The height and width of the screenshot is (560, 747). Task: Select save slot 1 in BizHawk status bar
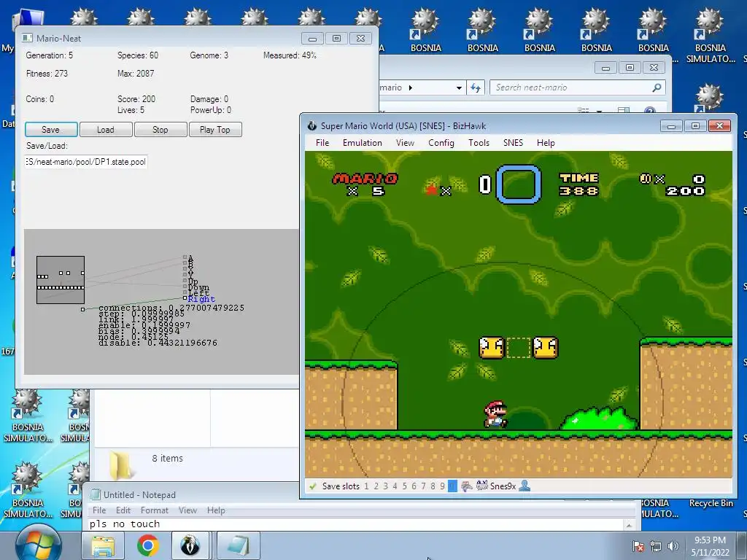pyautogui.click(x=366, y=486)
